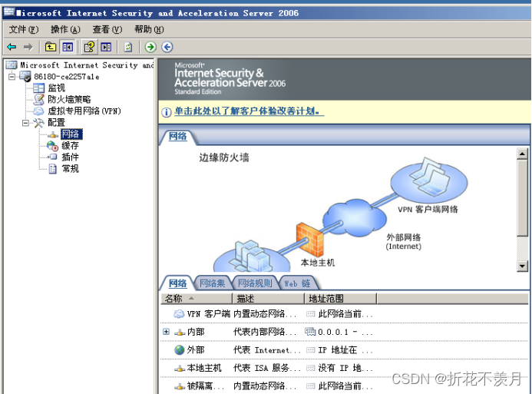
Task: Click the 常规 general document icon
Action: (53, 169)
